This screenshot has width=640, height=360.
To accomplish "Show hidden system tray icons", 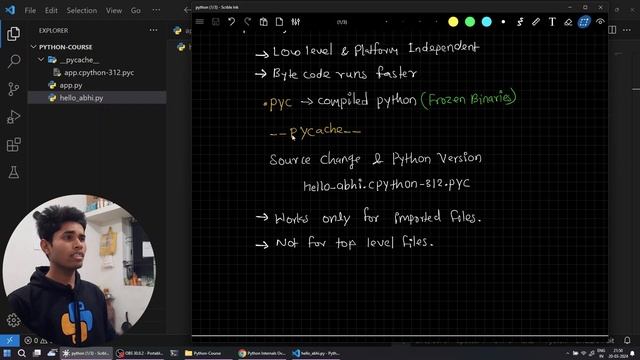I will pos(567,353).
